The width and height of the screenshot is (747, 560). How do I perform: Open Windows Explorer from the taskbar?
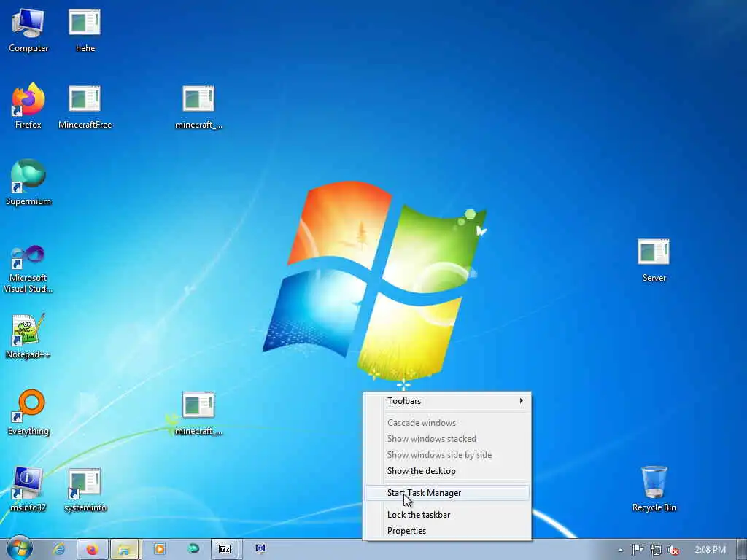coord(124,549)
